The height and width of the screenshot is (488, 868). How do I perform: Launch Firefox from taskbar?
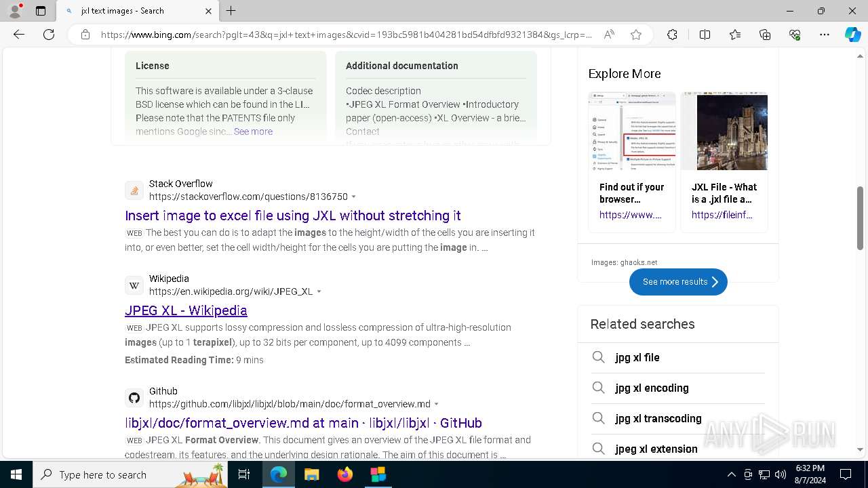[x=345, y=474]
